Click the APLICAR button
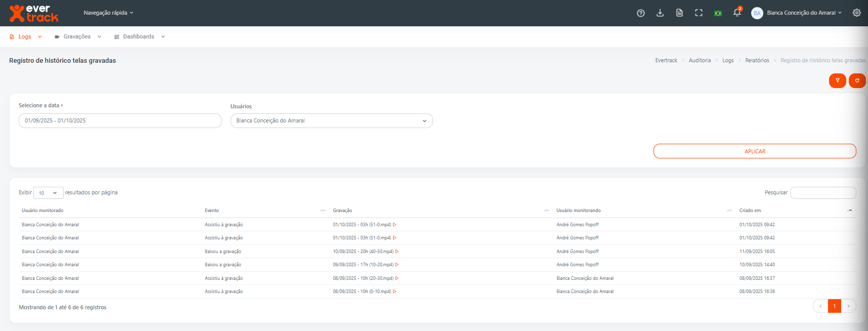The image size is (868, 331). click(754, 151)
